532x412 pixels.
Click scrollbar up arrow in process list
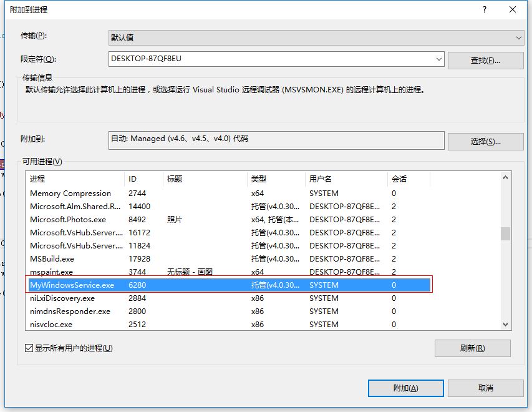coord(505,178)
